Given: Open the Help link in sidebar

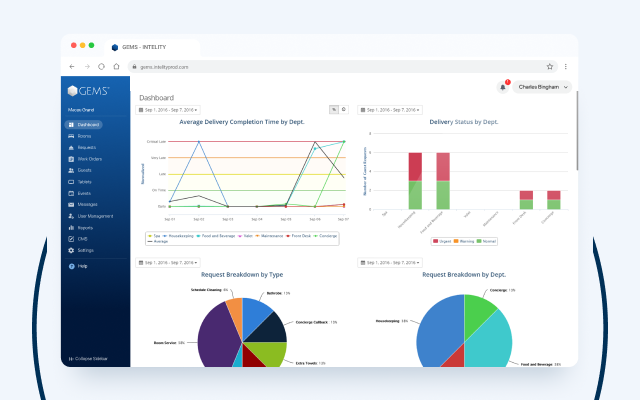Looking at the screenshot, I should tap(78, 266).
